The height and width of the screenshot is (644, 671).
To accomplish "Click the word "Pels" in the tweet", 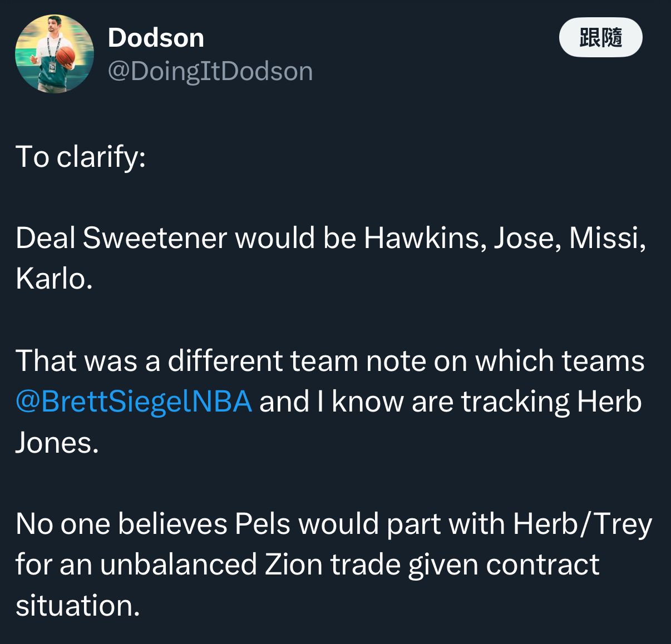I will 263,524.
